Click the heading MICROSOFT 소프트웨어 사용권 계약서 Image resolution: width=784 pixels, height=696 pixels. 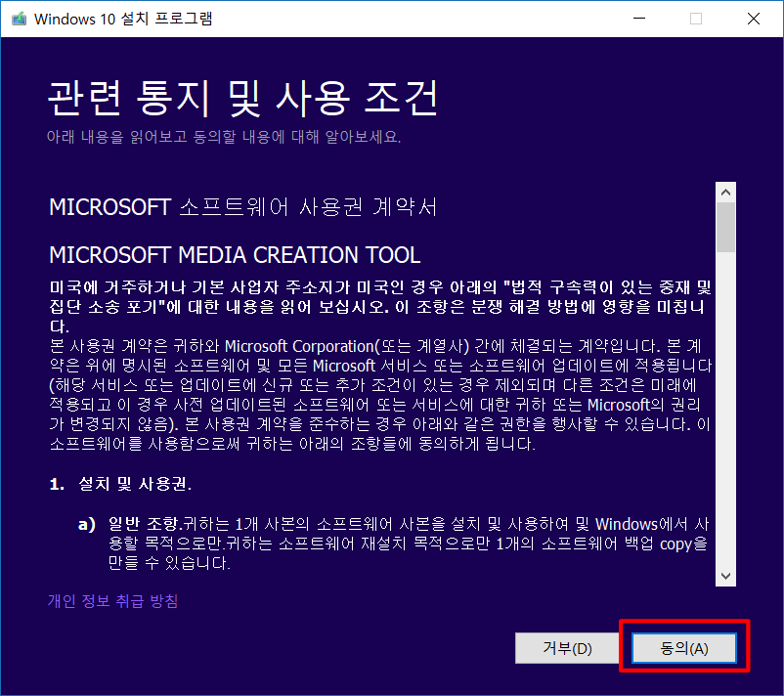pos(243,207)
